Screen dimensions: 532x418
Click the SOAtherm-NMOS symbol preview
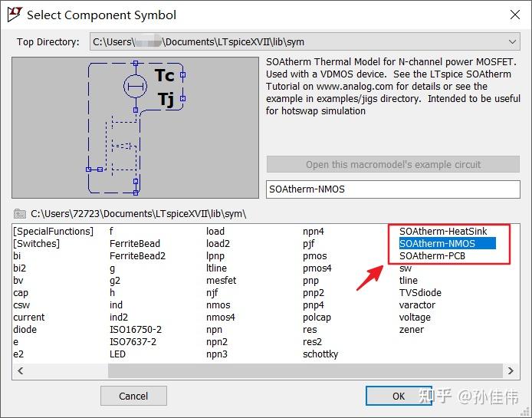pyautogui.click(x=135, y=127)
